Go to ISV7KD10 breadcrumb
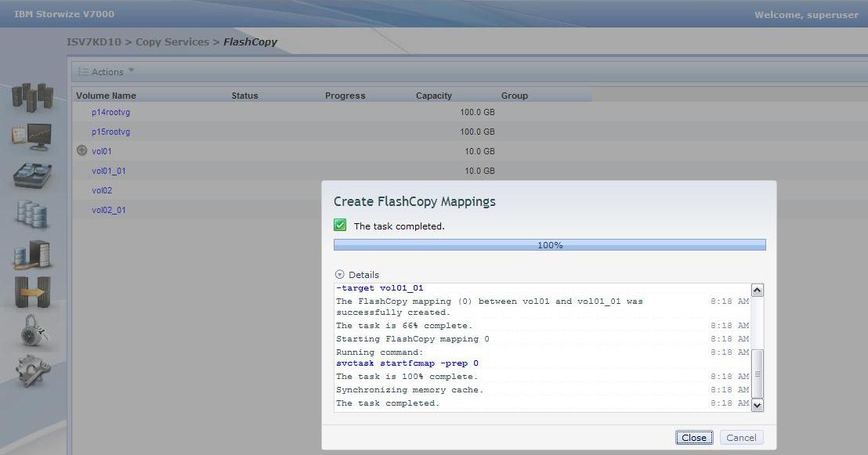868x455 pixels. [93, 42]
